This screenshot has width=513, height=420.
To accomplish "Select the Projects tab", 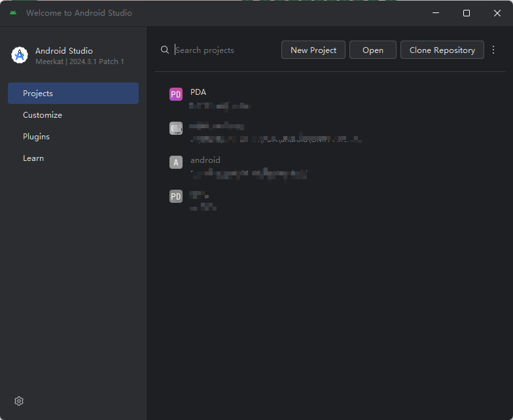I will pyautogui.click(x=73, y=93).
